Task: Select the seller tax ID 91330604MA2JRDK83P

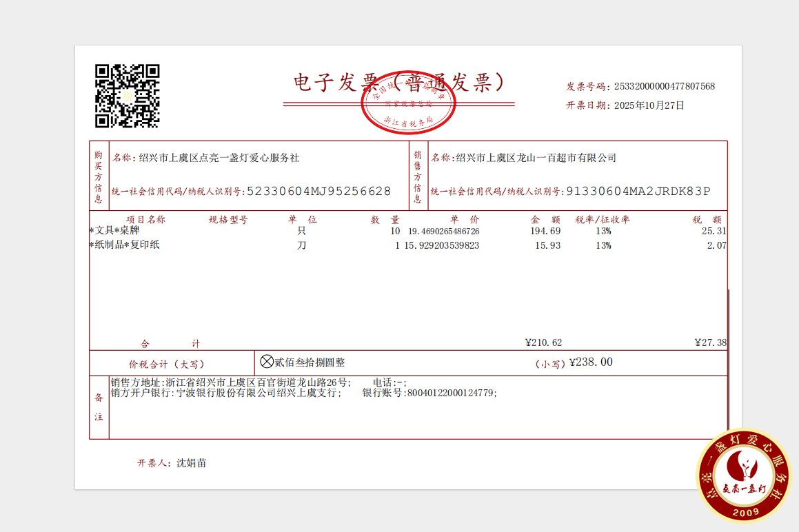Action: [638, 192]
